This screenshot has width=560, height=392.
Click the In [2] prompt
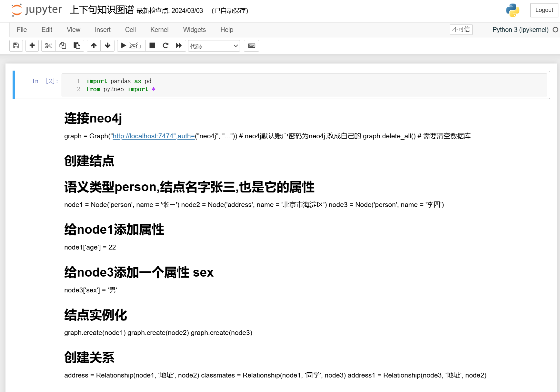tap(45, 81)
